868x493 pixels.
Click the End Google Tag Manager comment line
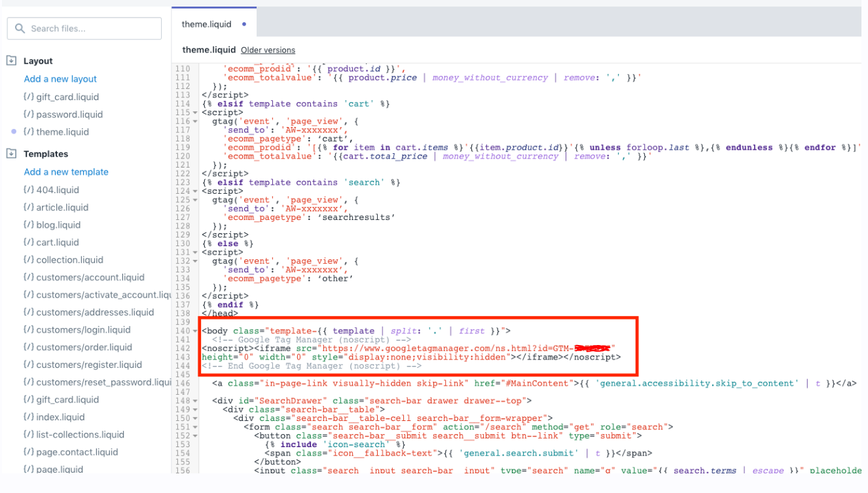(312, 366)
